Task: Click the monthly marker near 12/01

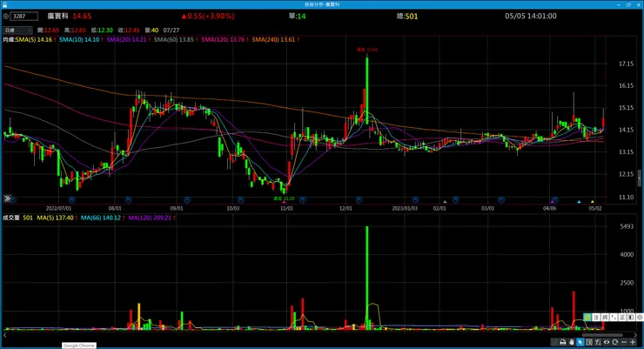Action: [x=359, y=200]
